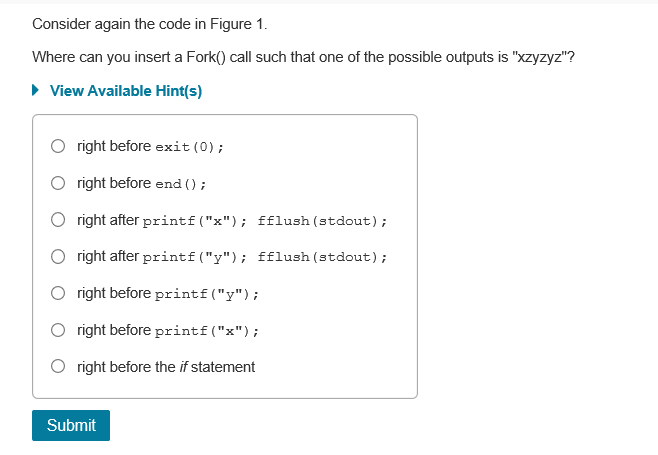Select the "right before printf("y");" radio button
The image size is (658, 455).
[59, 294]
